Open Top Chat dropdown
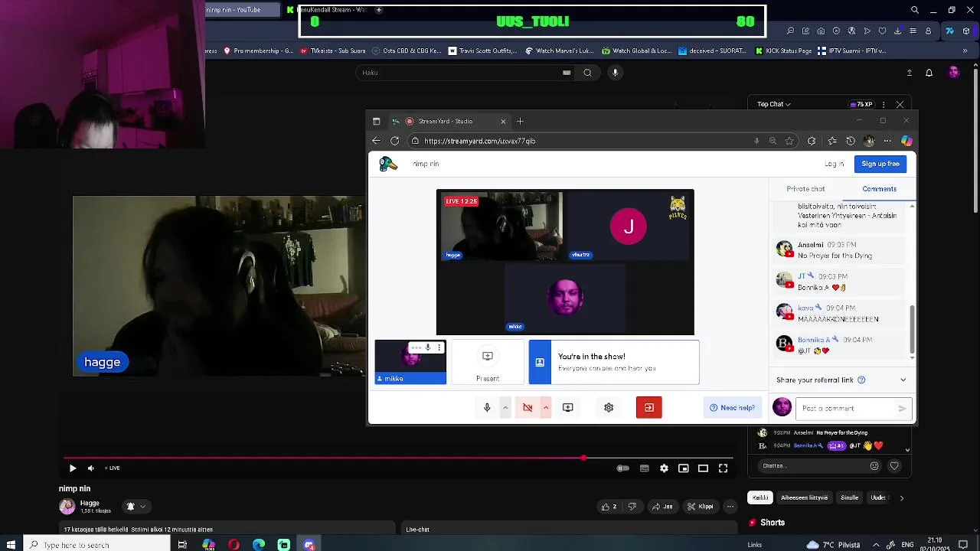The height and width of the screenshot is (551, 980). [x=774, y=104]
